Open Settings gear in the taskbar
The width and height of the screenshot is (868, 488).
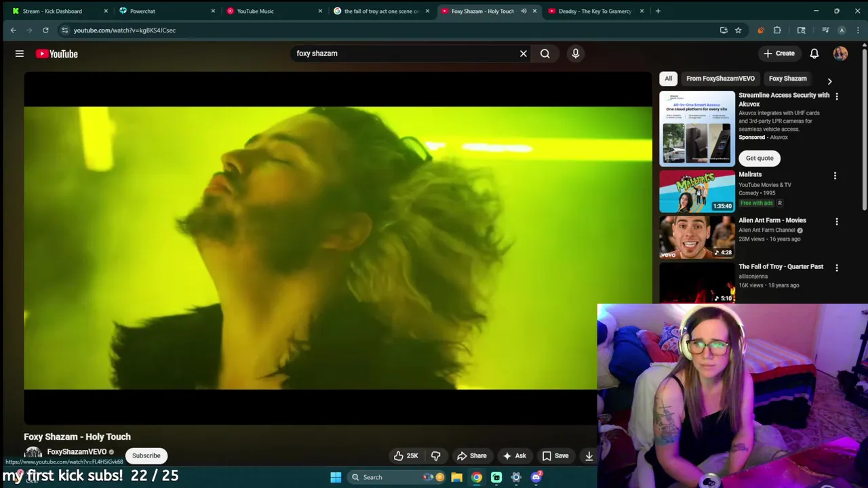point(516,477)
